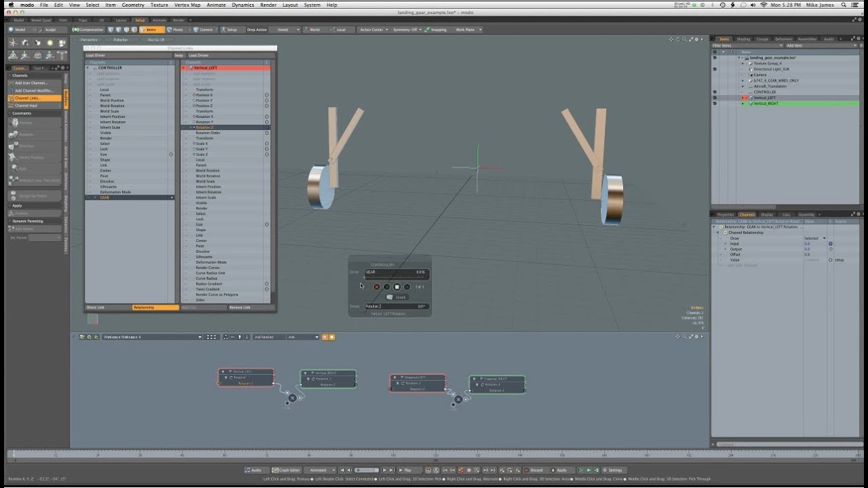Image resolution: width=868 pixels, height=488 pixels.
Task: Click the Position constraint icon
Action: tap(13, 123)
